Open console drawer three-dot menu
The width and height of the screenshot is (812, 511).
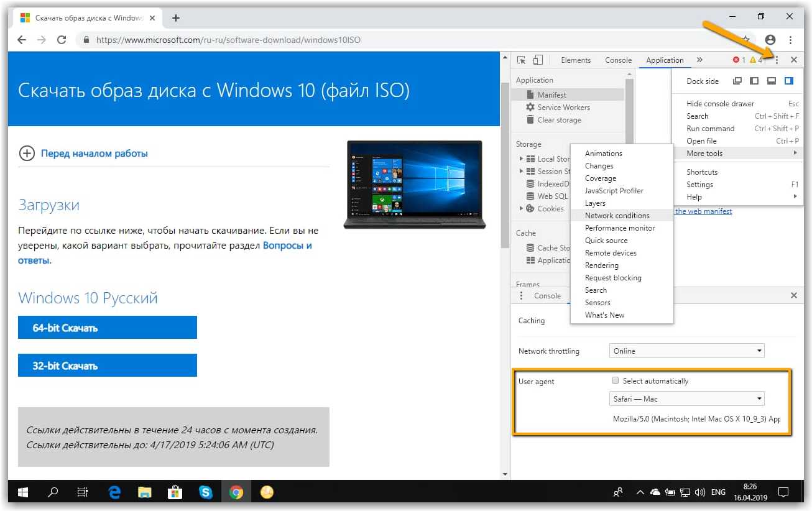click(x=522, y=296)
